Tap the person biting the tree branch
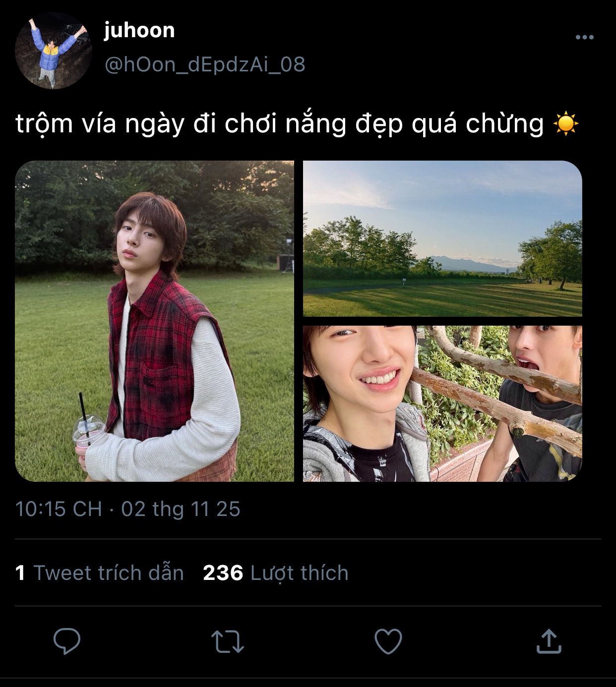The width and height of the screenshot is (616, 687). pyautogui.click(x=543, y=392)
